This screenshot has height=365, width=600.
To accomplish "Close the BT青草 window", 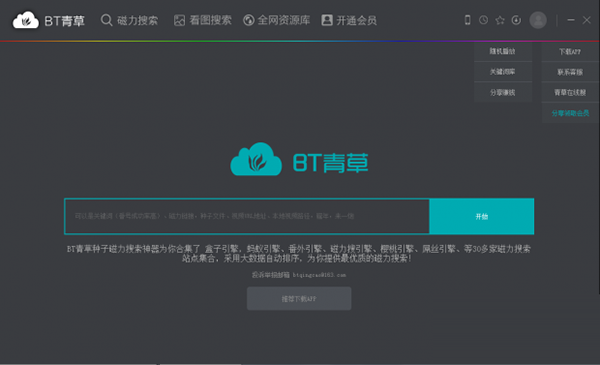I will 587,20.
